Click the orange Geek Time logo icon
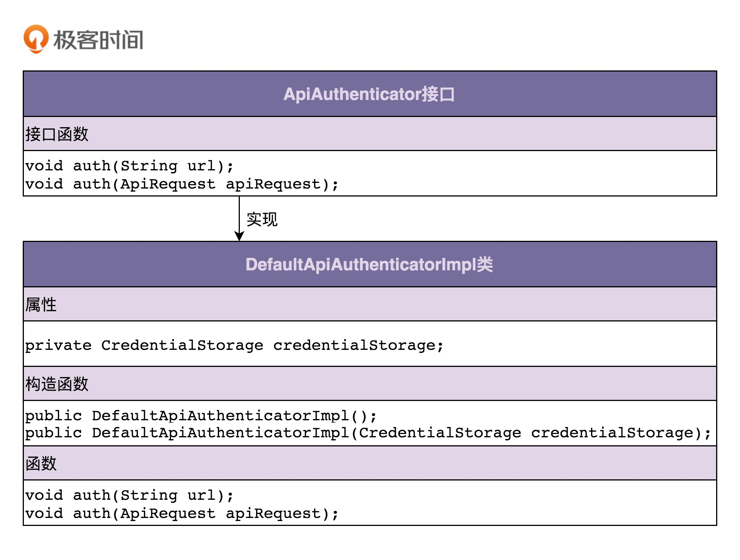The image size is (740, 560). 36,39
